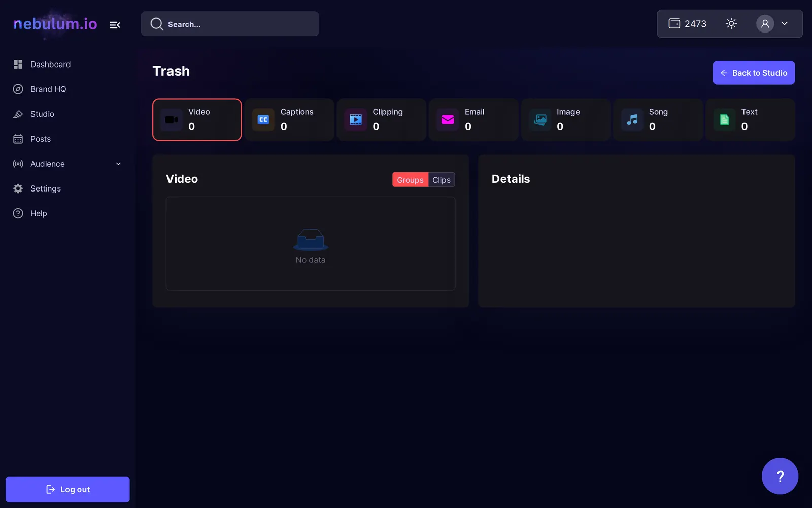Click the Audience broadcast icon
This screenshot has height=508, width=812.
[x=18, y=164]
